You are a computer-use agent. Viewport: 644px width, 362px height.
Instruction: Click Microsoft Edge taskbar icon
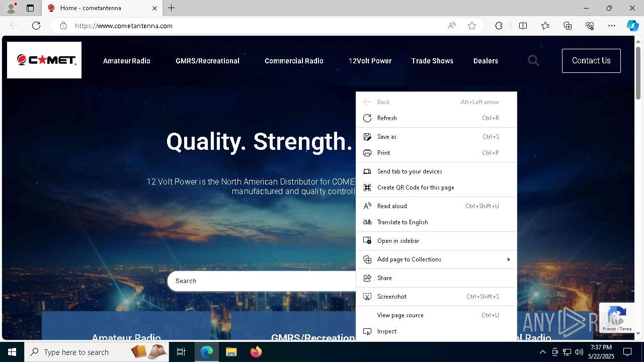[207, 352]
